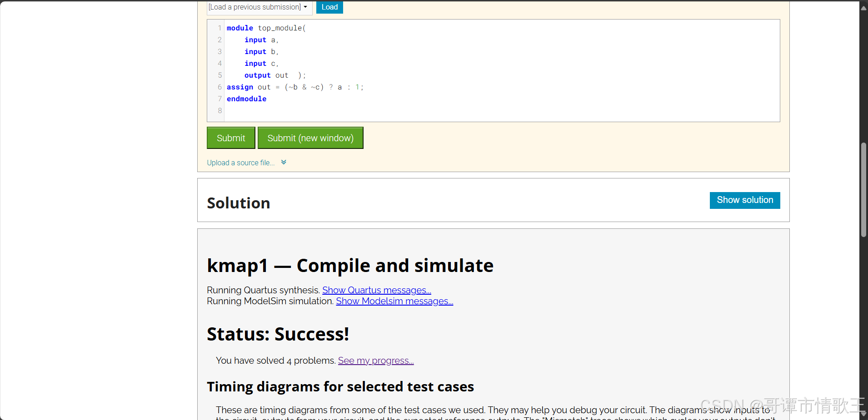Click the module top_module declaration line

266,28
